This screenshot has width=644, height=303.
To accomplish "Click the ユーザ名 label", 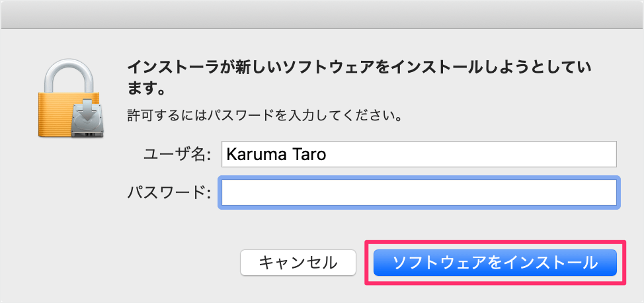I will tap(177, 155).
